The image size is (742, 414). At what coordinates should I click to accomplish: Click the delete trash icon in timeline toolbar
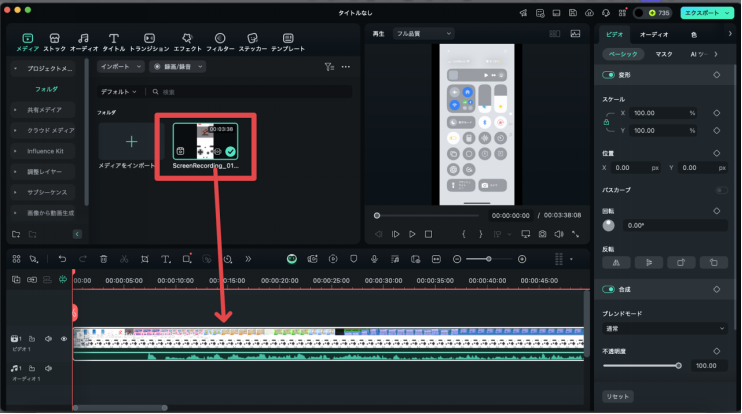[104, 259]
